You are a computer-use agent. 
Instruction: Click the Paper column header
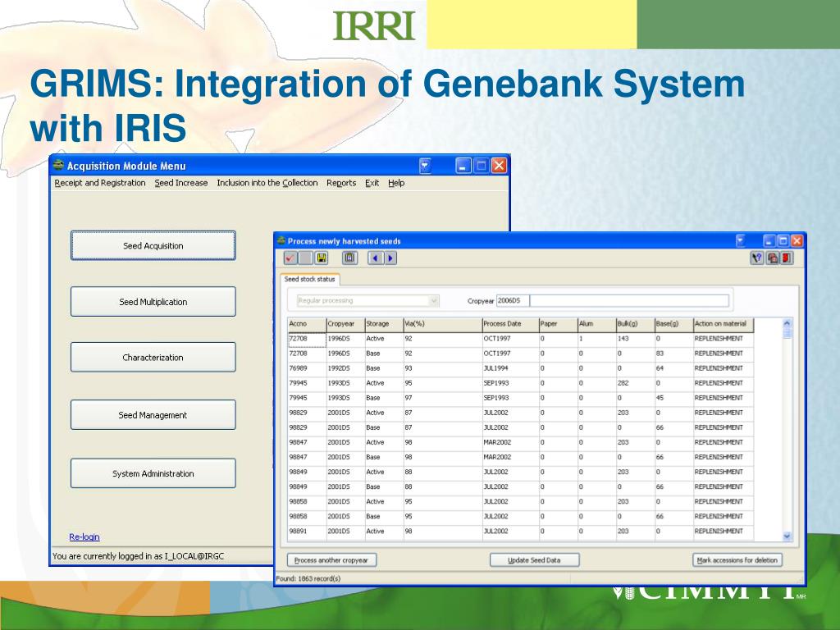[x=558, y=323]
